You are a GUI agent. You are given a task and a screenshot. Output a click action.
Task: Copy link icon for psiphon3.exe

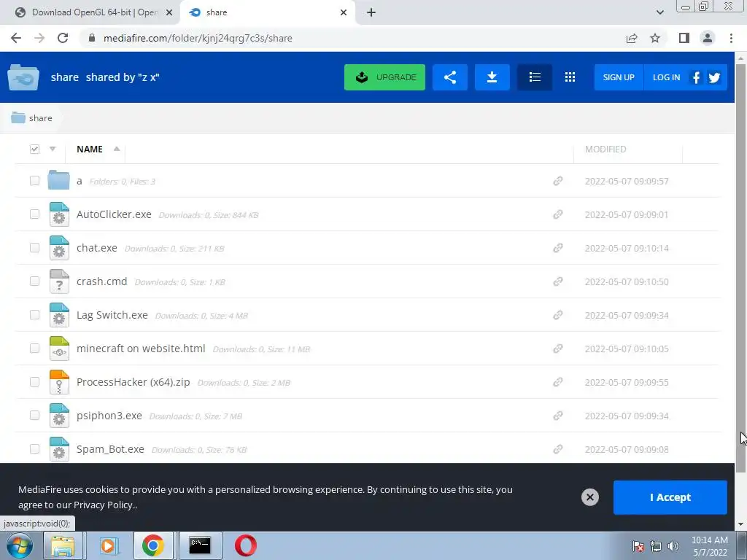558,416
